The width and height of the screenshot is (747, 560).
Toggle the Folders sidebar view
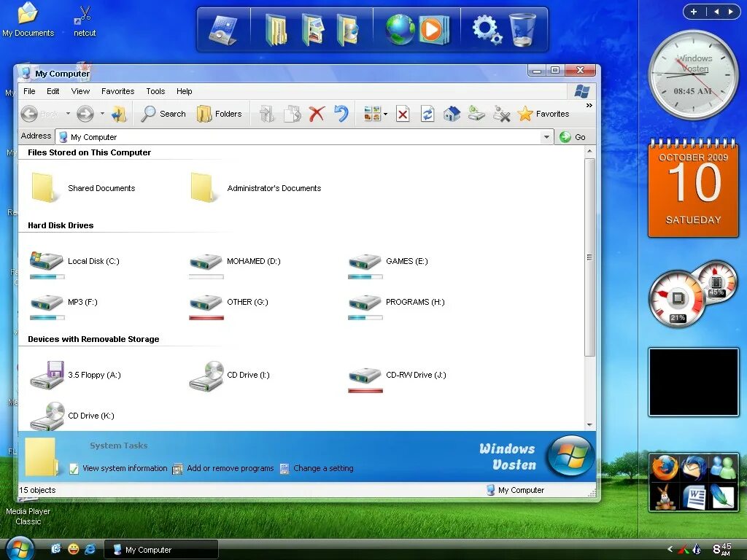(x=221, y=114)
